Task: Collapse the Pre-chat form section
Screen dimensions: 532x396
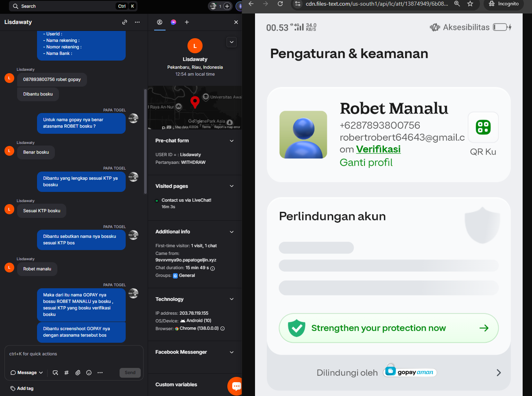Action: pos(232,141)
